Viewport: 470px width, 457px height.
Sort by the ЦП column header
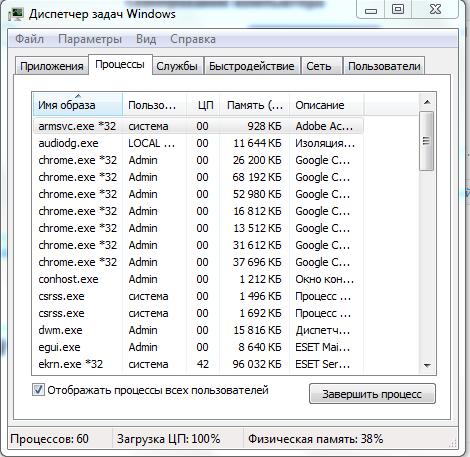pos(203,105)
